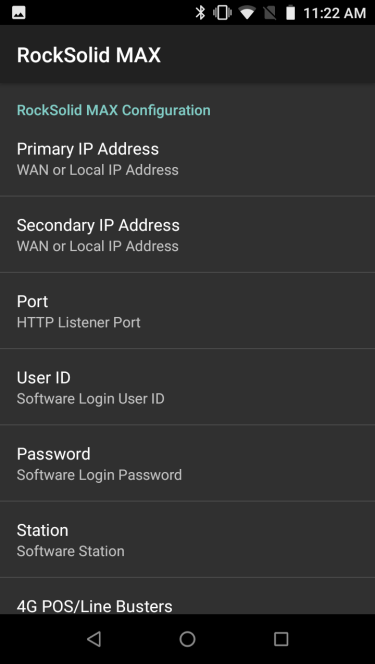Tap the Android home circle icon

pos(188,639)
